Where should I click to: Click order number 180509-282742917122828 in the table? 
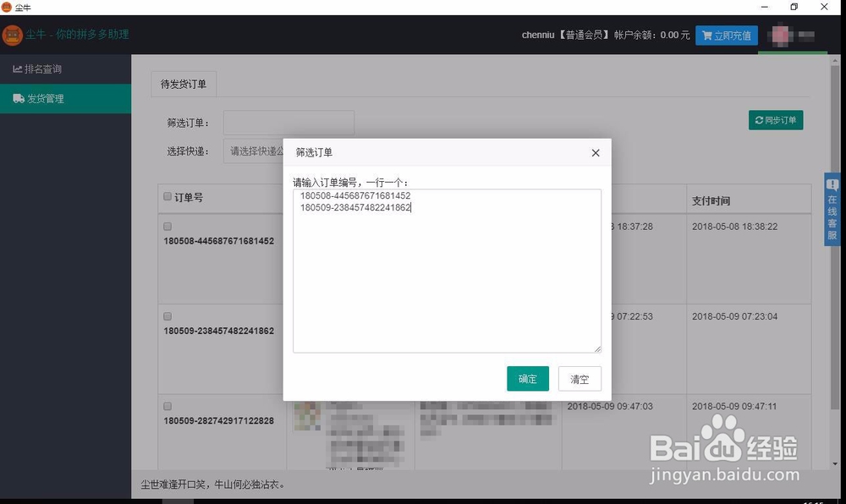point(218,420)
